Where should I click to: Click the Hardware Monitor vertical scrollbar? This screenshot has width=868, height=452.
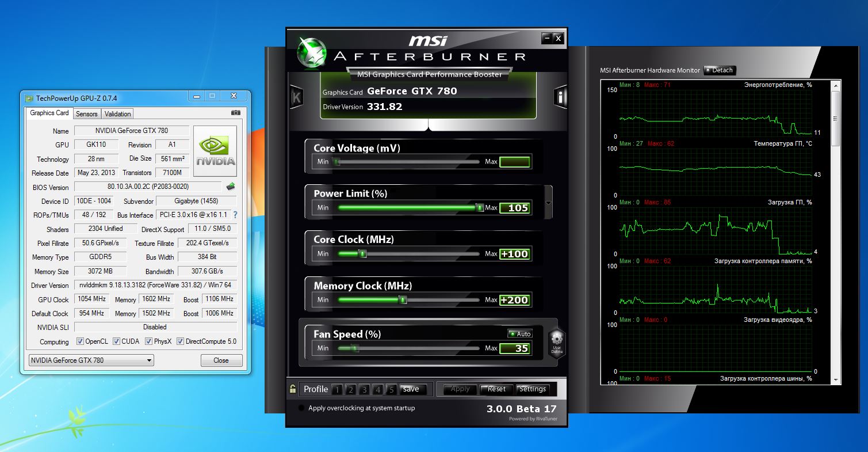pyautogui.click(x=836, y=232)
